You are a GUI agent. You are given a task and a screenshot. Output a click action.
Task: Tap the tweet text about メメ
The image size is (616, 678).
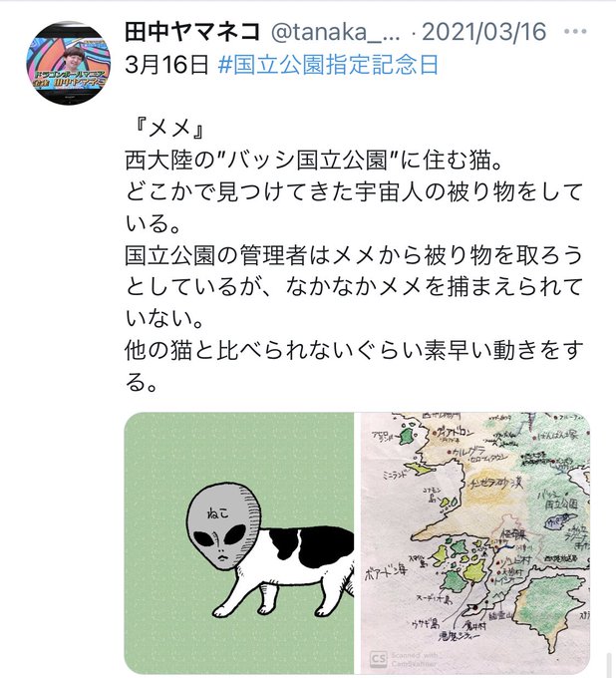(x=354, y=255)
